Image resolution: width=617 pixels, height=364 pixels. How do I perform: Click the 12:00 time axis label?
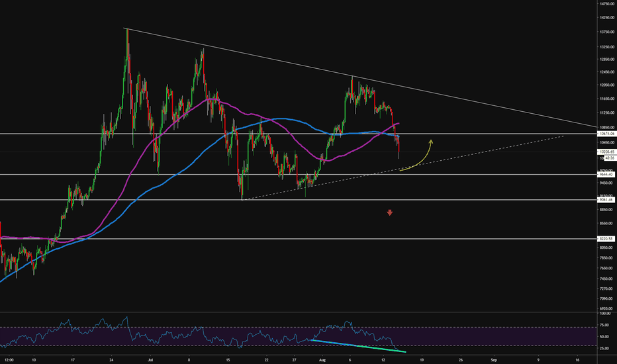click(9, 359)
